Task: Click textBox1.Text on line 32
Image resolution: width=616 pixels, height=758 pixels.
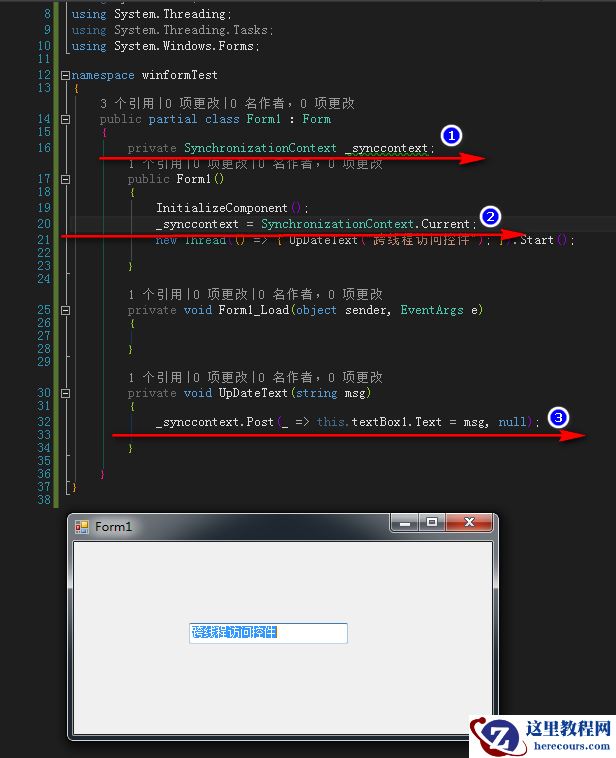Action: pyautogui.click(x=396, y=422)
